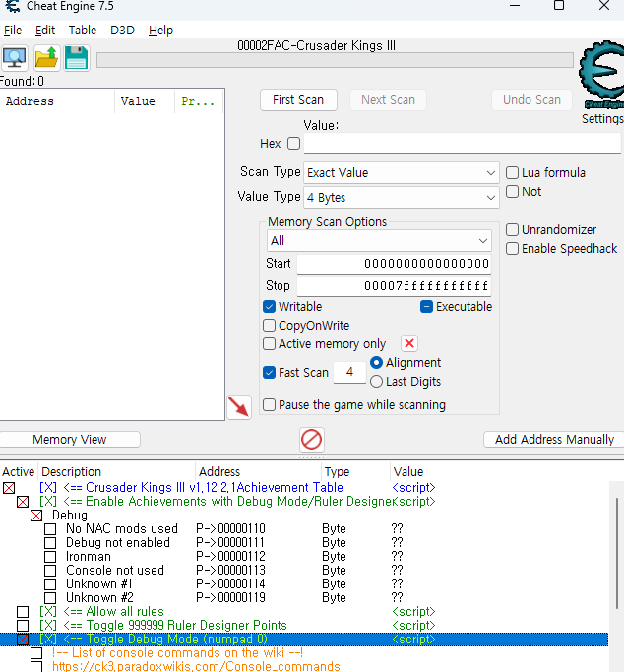Click the Select process computer icon
Image resolution: width=624 pixels, height=672 pixels.
pyautogui.click(x=15, y=58)
